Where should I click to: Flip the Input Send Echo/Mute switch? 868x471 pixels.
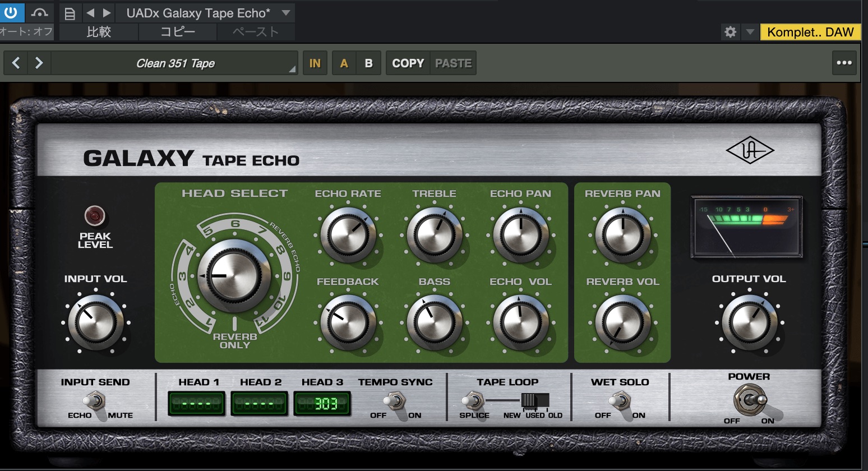tap(95, 401)
